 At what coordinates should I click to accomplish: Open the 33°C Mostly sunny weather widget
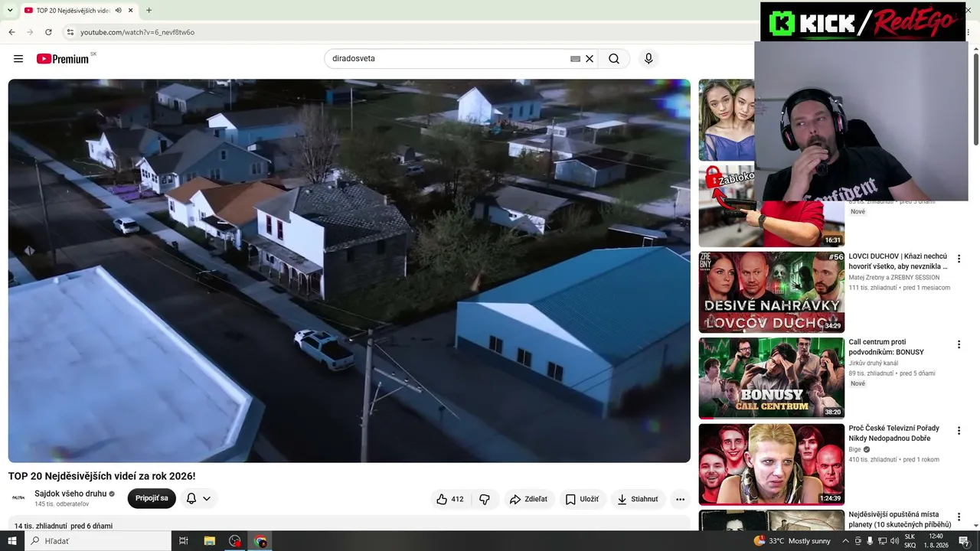coord(792,541)
